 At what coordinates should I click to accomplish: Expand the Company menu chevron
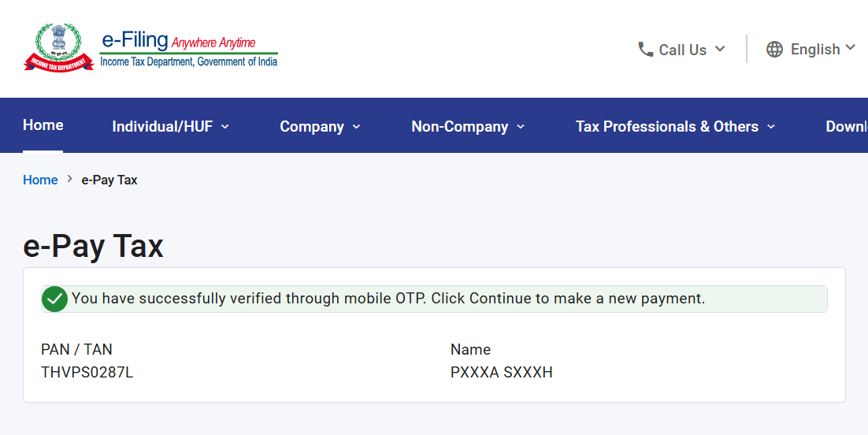point(356,127)
